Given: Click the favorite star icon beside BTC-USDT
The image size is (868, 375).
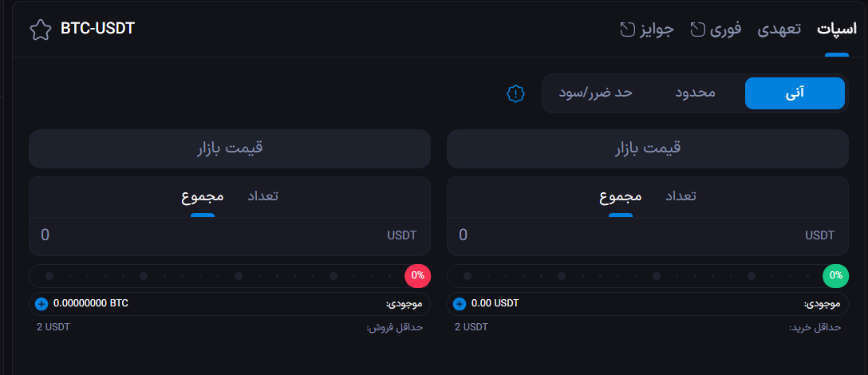Looking at the screenshot, I should [x=40, y=30].
